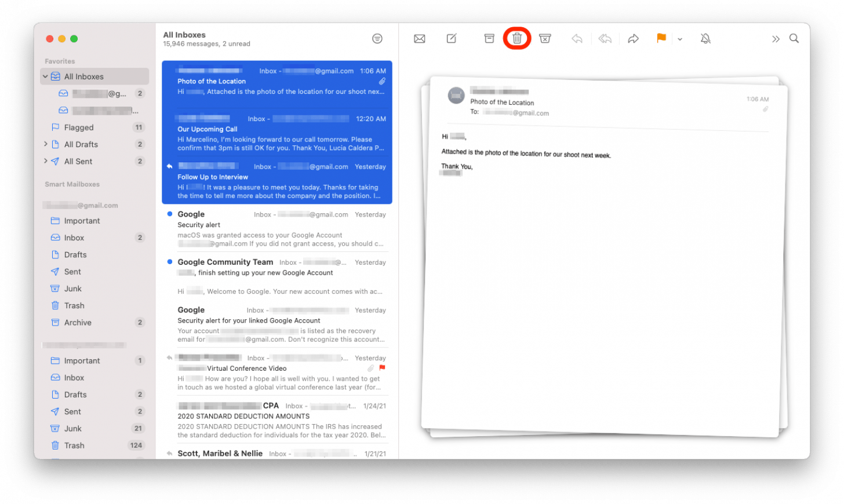The image size is (844, 504).
Task: Open Gmail Important folder
Action: [94, 221]
